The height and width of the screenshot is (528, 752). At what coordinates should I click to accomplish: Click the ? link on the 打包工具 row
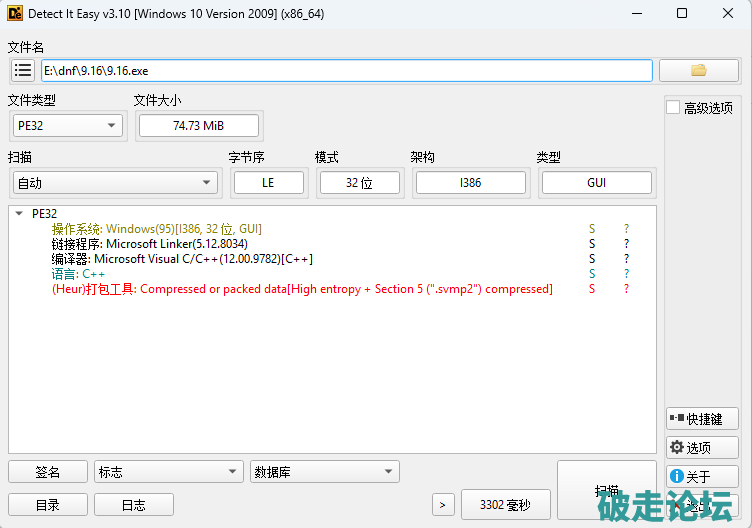[627, 289]
